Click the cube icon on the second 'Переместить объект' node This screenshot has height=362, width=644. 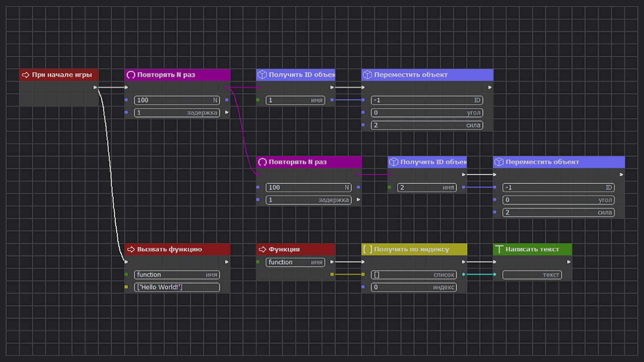pyautogui.click(x=499, y=162)
